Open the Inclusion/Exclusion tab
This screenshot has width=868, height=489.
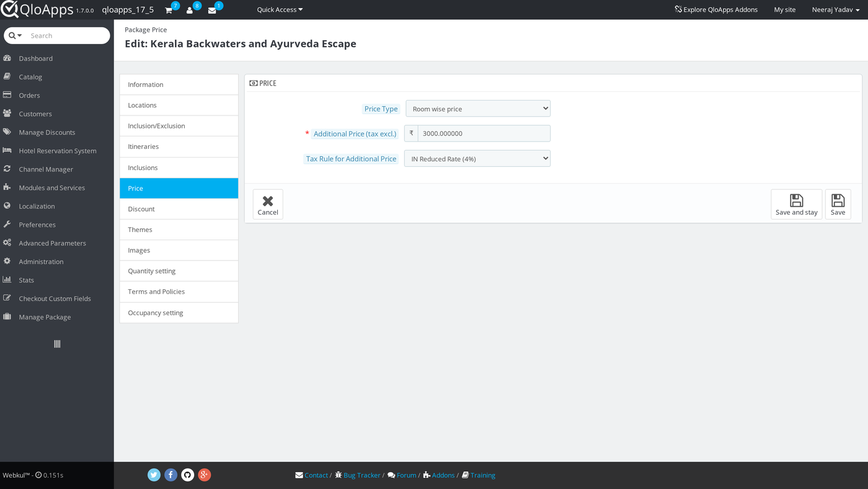(x=179, y=126)
